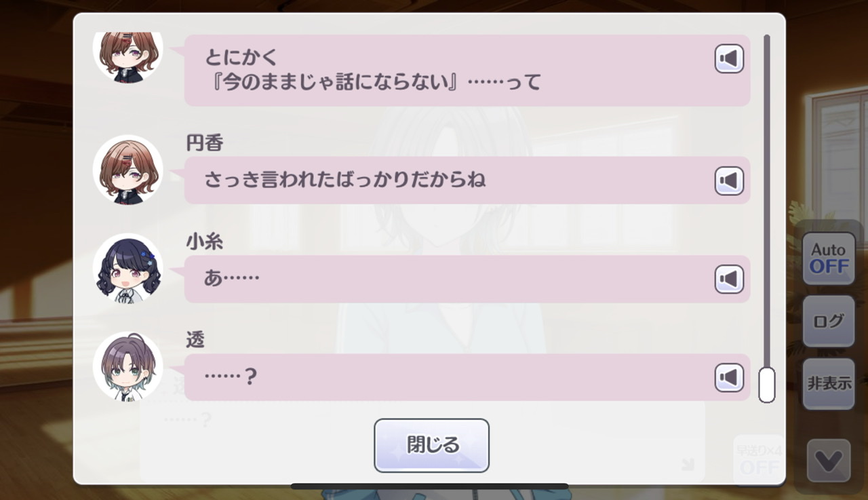Click 透's avatar icon
868x500 pixels.
pyautogui.click(x=128, y=367)
